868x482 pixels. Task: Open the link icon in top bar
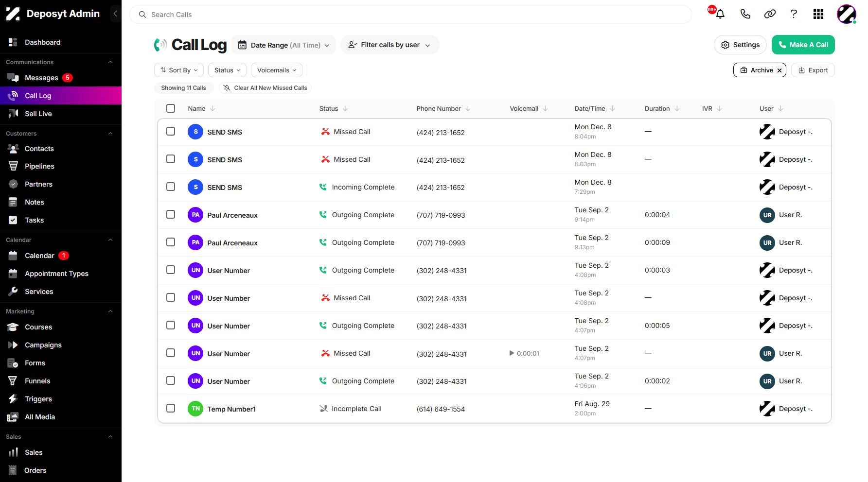pos(770,14)
